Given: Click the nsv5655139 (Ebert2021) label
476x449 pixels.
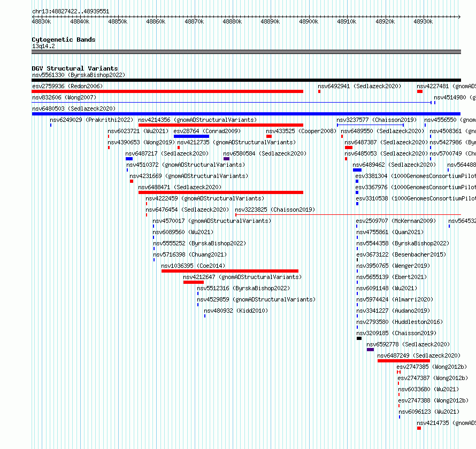Looking at the screenshot, I should (x=391, y=277).
